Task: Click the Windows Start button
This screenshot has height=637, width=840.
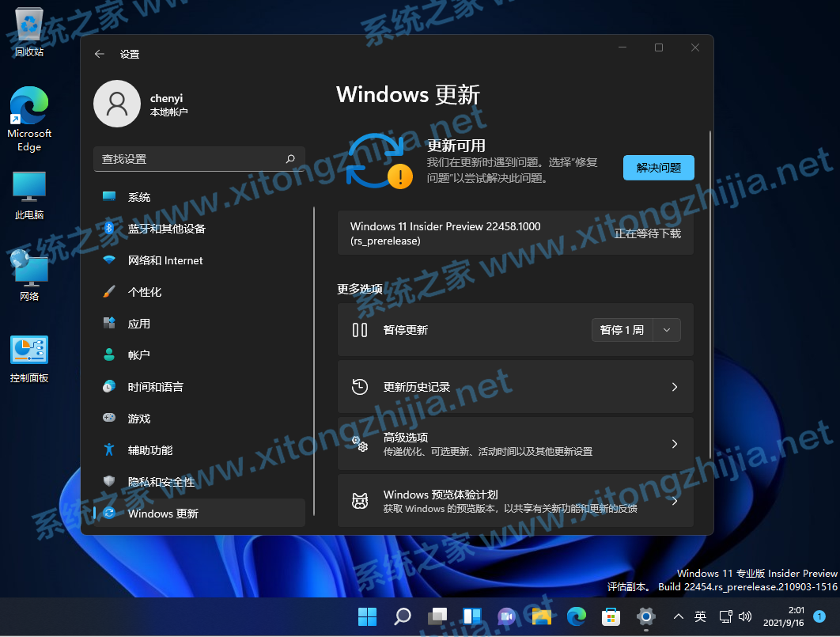Action: coord(367,616)
